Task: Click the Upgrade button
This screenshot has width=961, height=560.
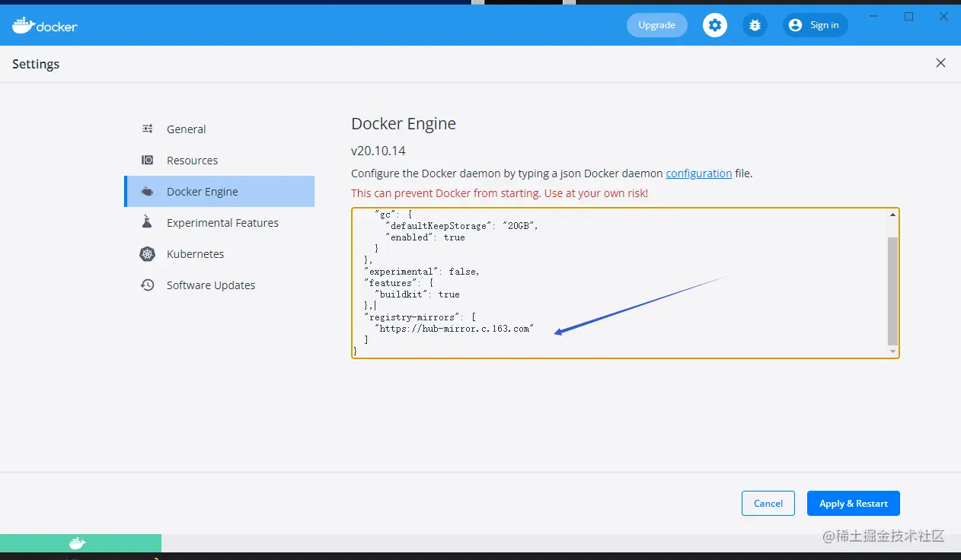Action: point(656,25)
